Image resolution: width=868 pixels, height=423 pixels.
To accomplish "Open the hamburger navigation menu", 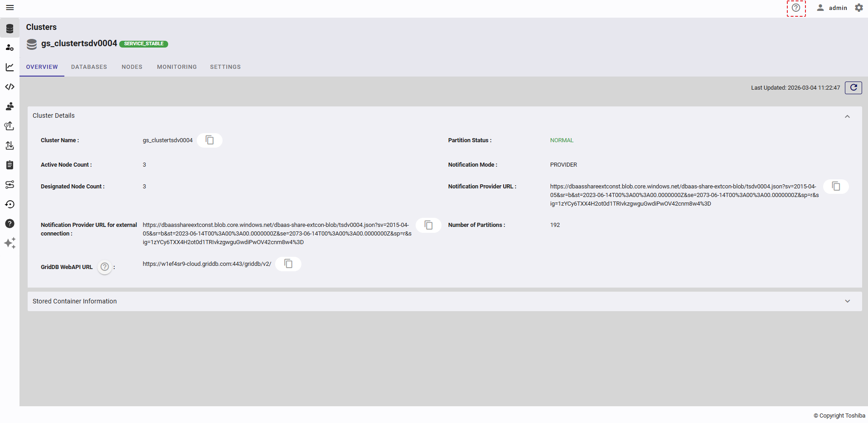I will [10, 8].
